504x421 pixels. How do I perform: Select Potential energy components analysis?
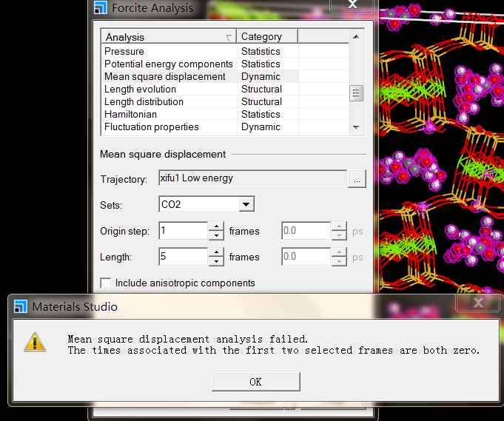168,64
